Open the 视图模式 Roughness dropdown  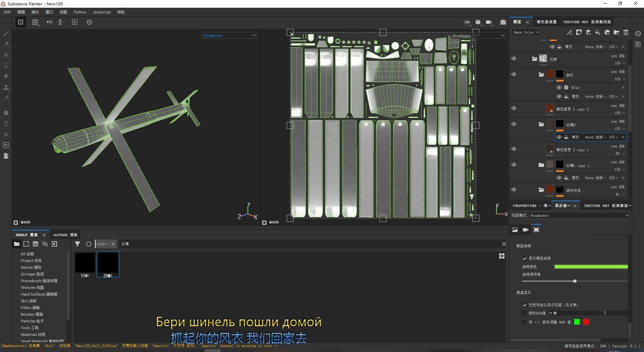(x=579, y=215)
